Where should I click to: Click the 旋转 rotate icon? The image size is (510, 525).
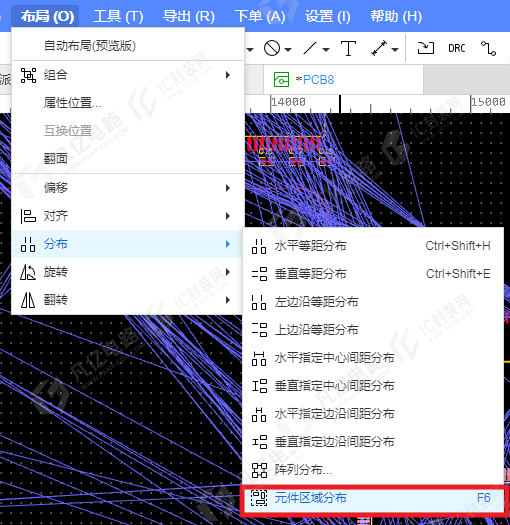point(28,272)
